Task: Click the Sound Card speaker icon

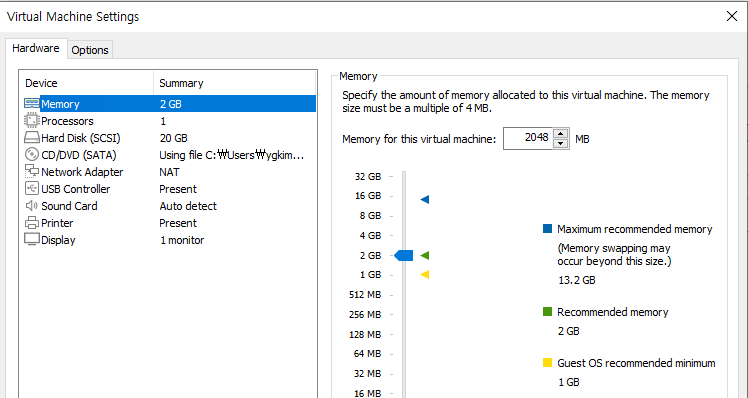Action: pyautogui.click(x=32, y=206)
